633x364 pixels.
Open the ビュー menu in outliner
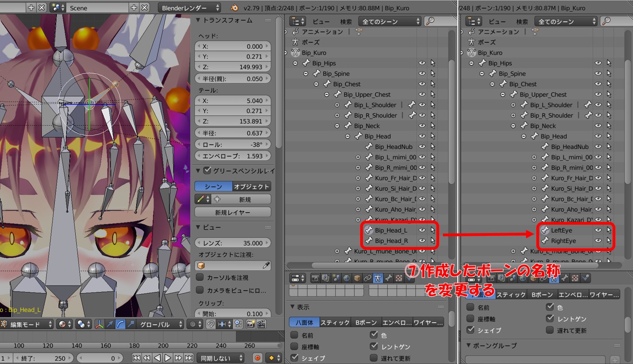point(321,21)
